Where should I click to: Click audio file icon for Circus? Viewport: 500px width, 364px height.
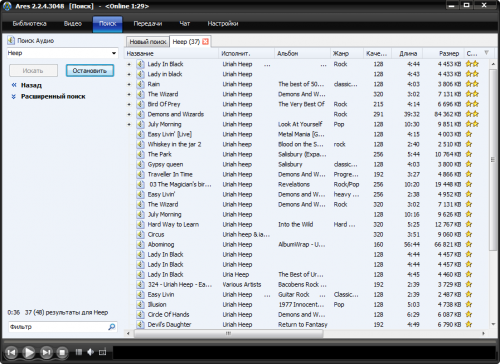[140, 234]
